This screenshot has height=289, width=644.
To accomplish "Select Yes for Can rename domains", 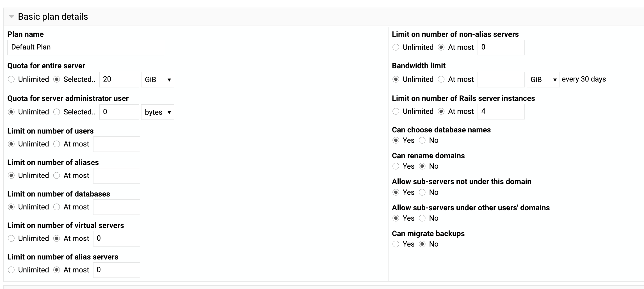I will tap(396, 166).
